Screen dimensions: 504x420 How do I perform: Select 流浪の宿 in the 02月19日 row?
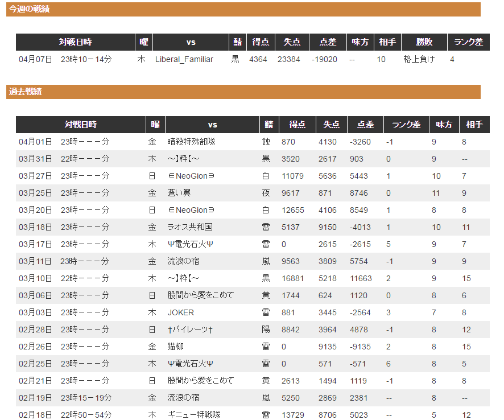(x=183, y=398)
